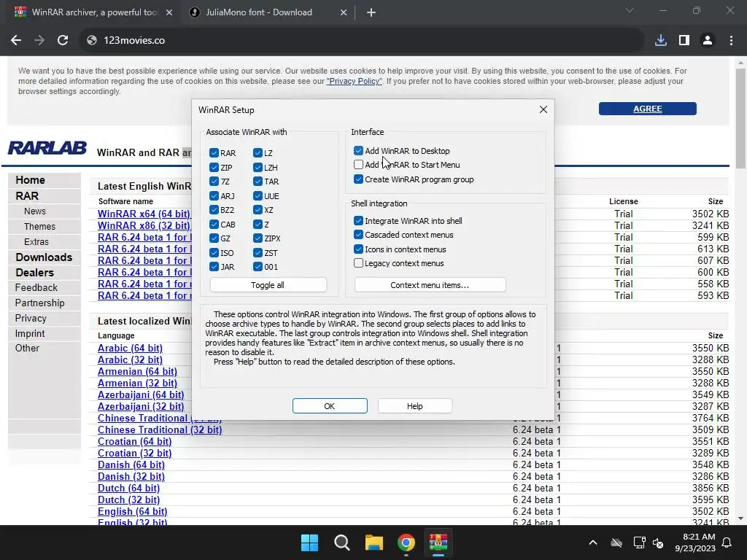Uncheck TAR file association
Viewport: 747px width, 560px height.
(258, 182)
